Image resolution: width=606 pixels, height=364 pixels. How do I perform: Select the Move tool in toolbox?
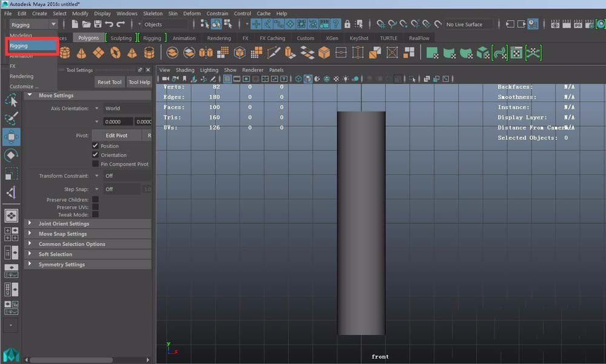tap(11, 136)
